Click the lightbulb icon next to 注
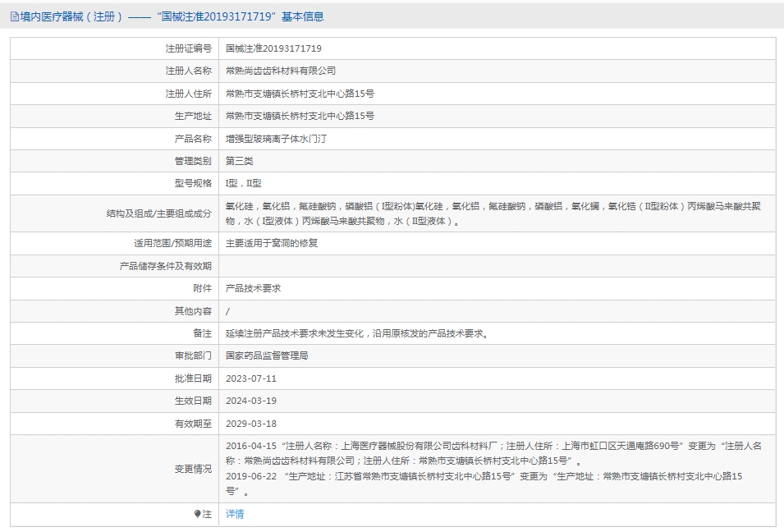The height and width of the screenshot is (532, 784). (x=198, y=514)
